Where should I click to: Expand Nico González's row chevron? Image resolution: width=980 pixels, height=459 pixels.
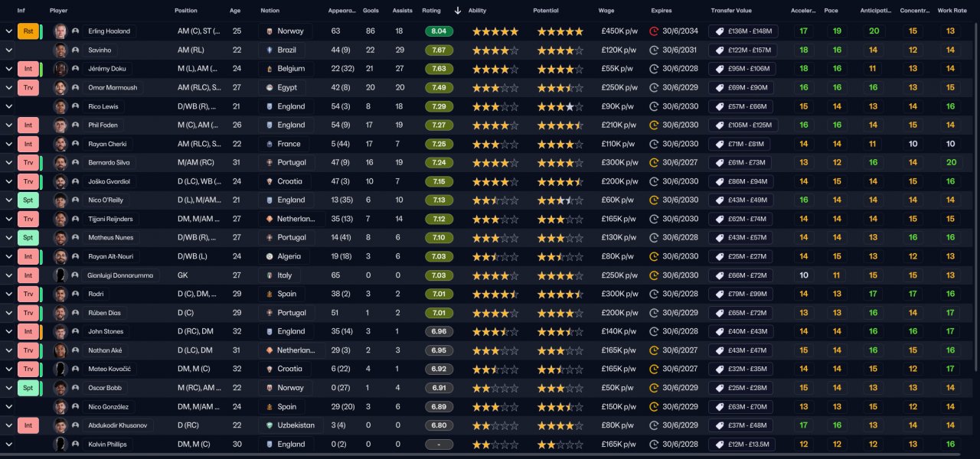click(8, 406)
